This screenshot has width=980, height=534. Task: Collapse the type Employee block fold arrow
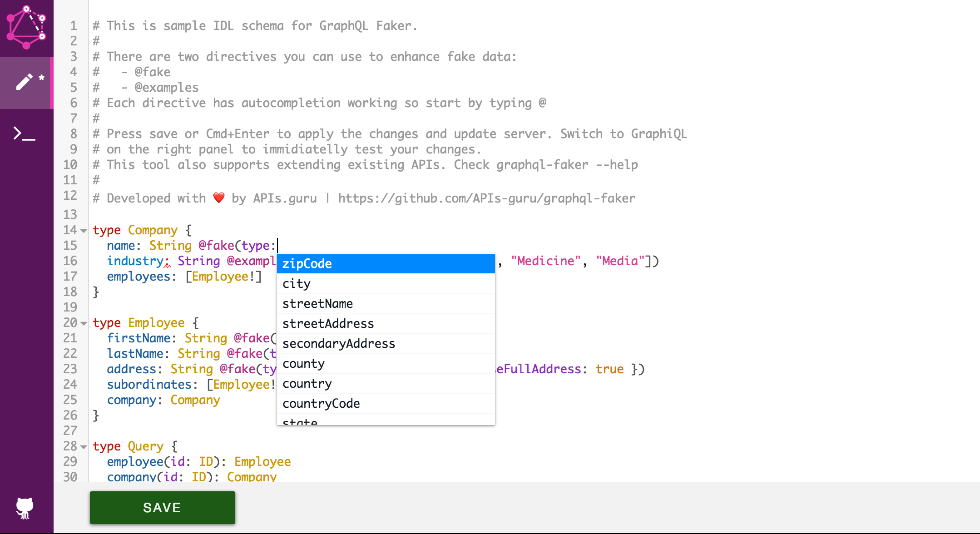pos(84,323)
